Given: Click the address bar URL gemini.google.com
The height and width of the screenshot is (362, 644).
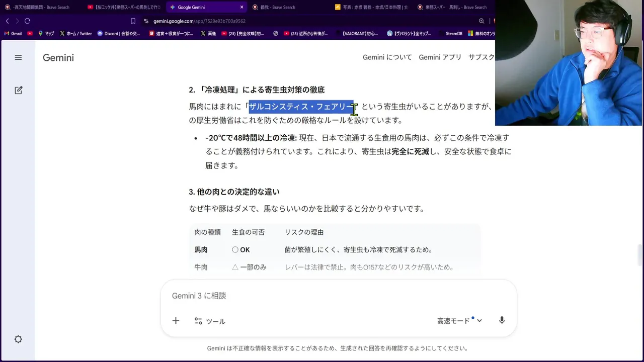Looking at the screenshot, I should (199, 21).
